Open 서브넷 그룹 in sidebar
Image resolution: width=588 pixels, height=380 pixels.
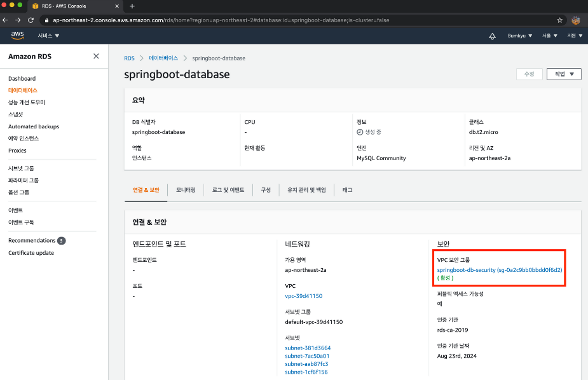point(21,168)
